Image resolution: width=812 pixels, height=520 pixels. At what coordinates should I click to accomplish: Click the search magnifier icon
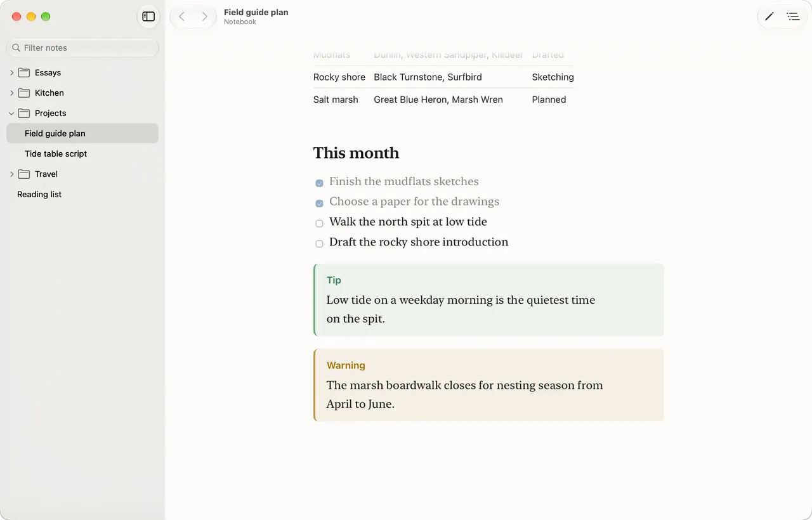pos(16,48)
